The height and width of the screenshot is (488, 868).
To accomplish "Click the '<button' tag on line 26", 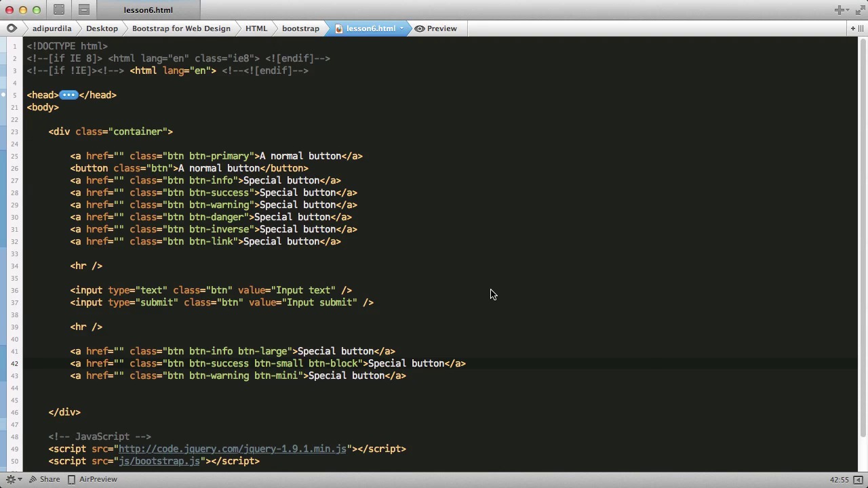I will (89, 168).
